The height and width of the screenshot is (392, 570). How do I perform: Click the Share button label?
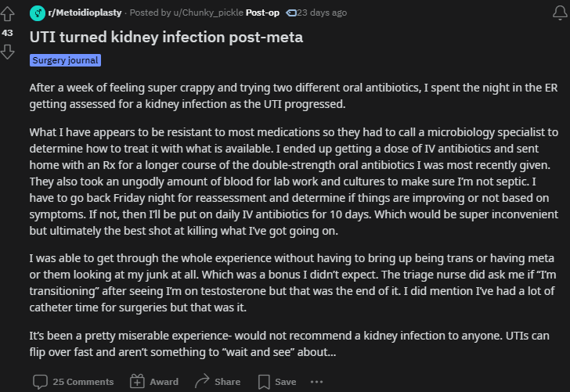(x=228, y=382)
